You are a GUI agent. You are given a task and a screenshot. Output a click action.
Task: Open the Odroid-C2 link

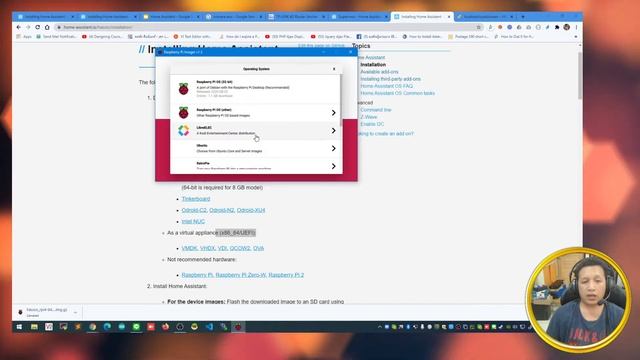click(x=194, y=210)
